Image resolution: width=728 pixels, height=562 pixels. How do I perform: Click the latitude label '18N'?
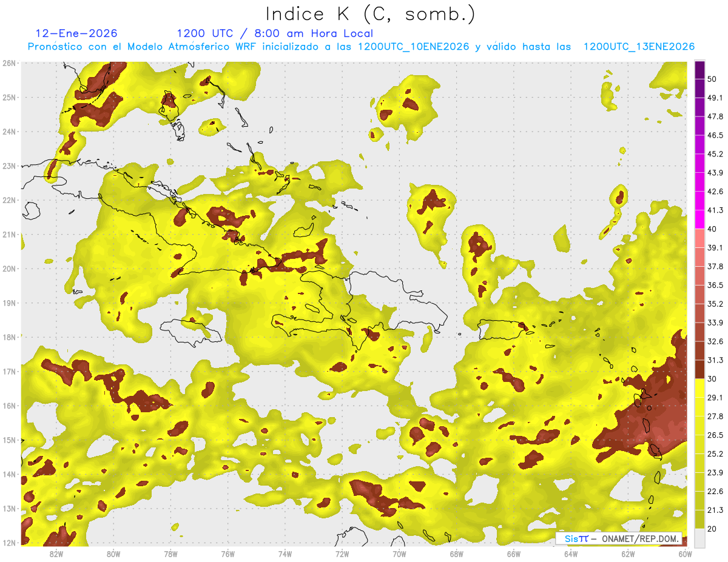pos(9,337)
